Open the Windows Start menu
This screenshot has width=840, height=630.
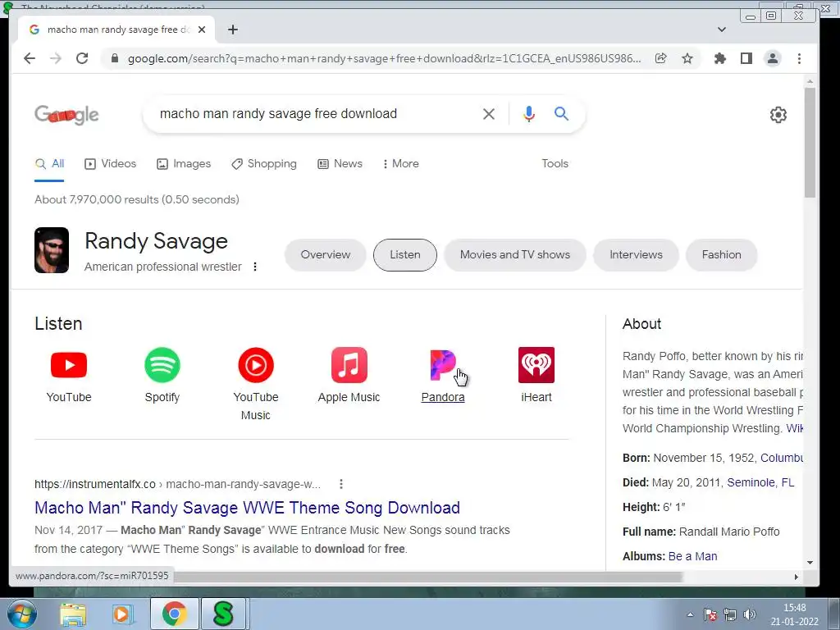pyautogui.click(x=21, y=614)
